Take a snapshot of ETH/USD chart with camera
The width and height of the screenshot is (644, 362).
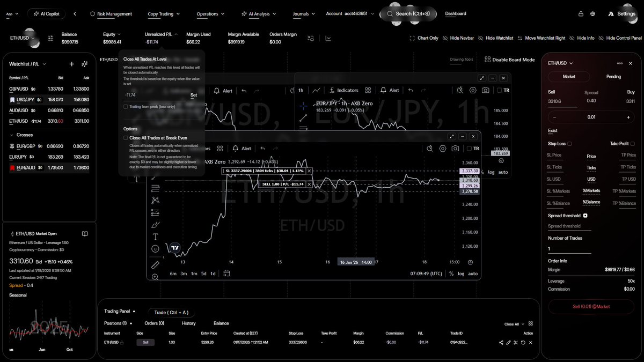455,149
